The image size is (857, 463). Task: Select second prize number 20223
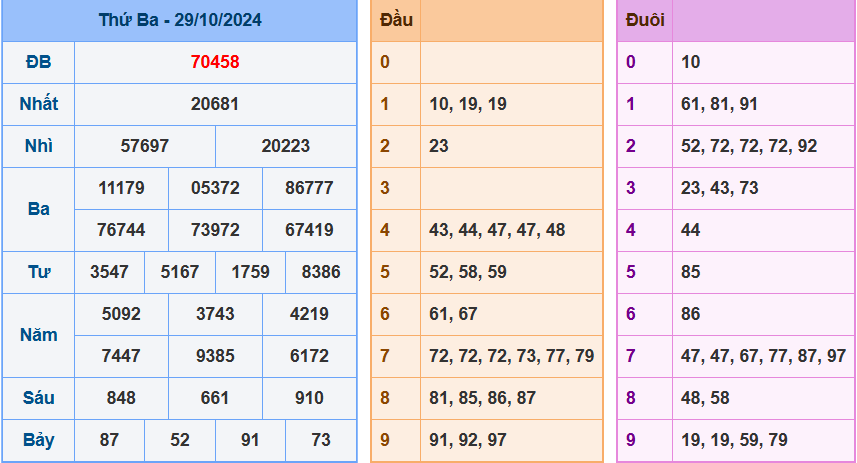[x=285, y=146]
